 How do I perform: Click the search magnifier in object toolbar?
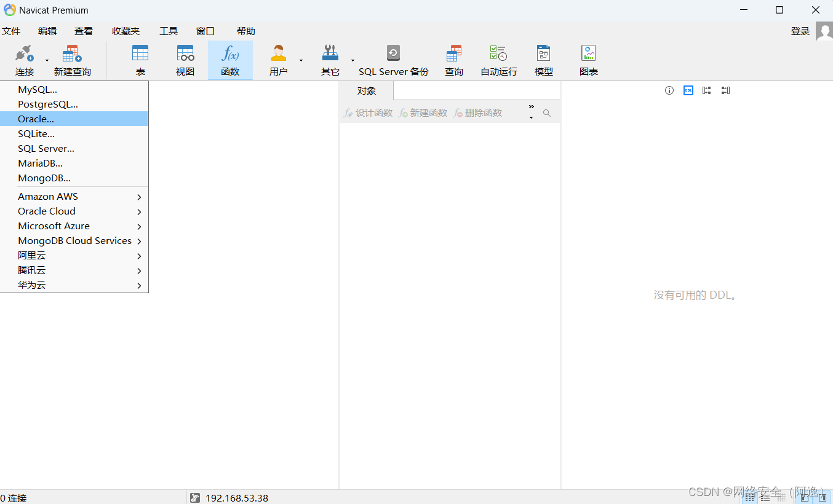click(547, 113)
